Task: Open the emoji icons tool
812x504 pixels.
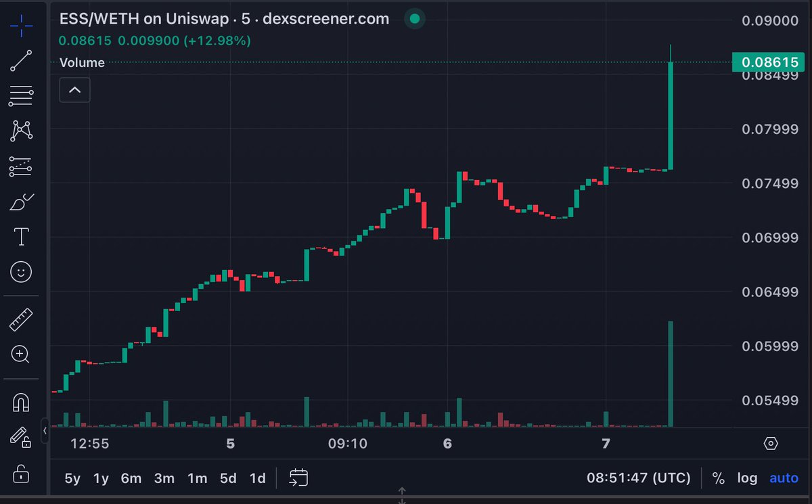Action: [x=22, y=273]
